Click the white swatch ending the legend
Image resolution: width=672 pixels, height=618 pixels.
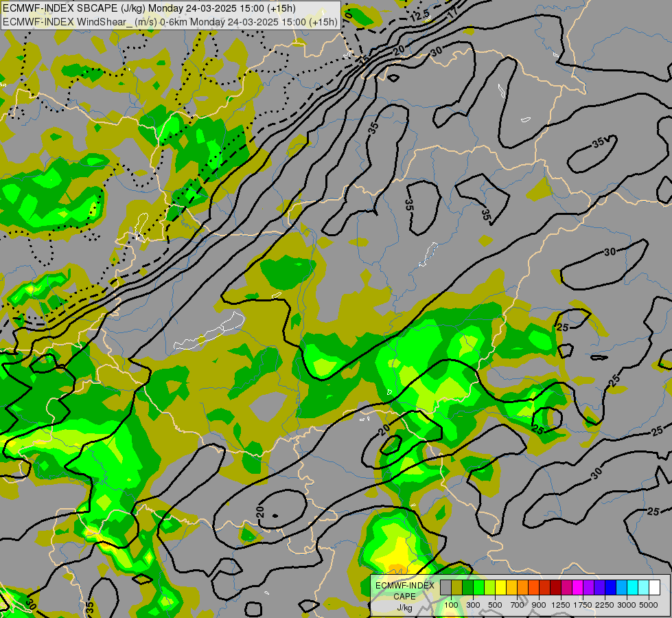point(654,587)
